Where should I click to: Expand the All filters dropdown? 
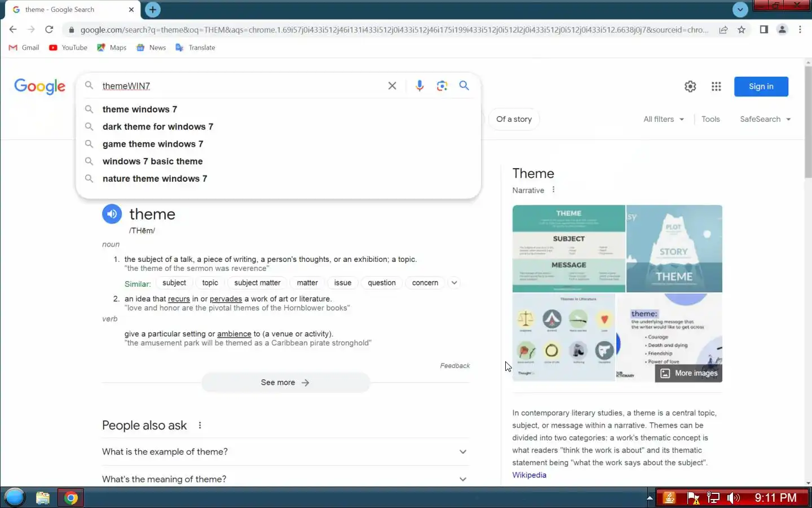click(x=664, y=119)
